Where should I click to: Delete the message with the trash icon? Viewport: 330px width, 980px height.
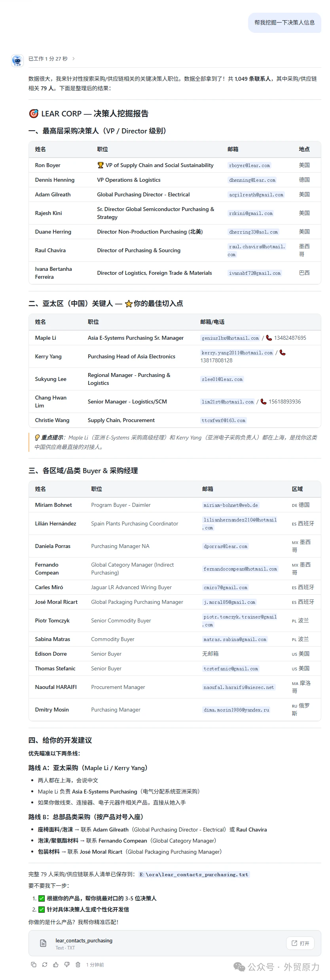pos(78,965)
